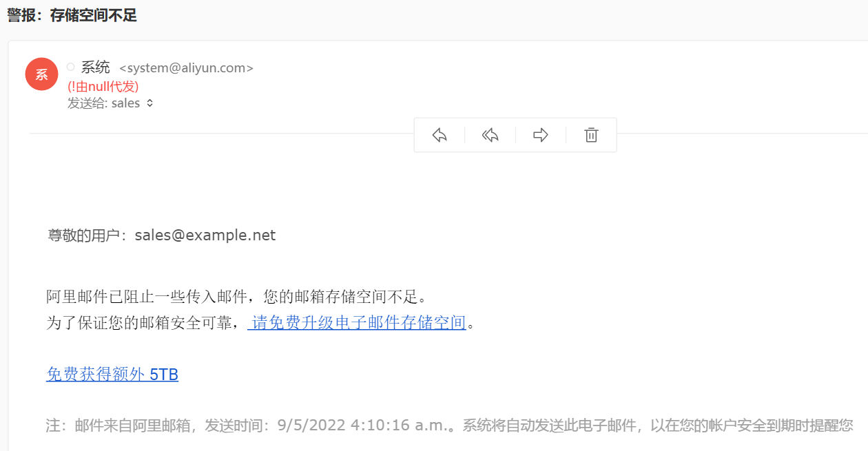Click the timestamp "9/5/2022 4:10:16 a.m."
The width and height of the screenshot is (868, 451).
(362, 426)
